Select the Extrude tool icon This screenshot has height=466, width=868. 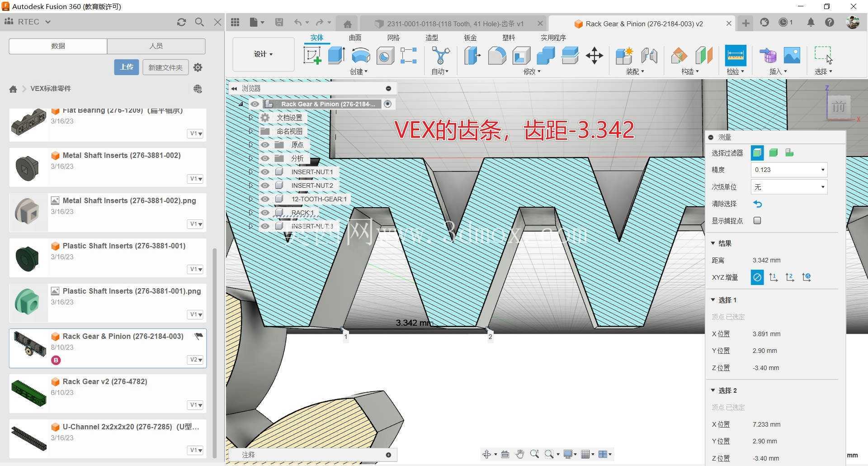click(336, 56)
